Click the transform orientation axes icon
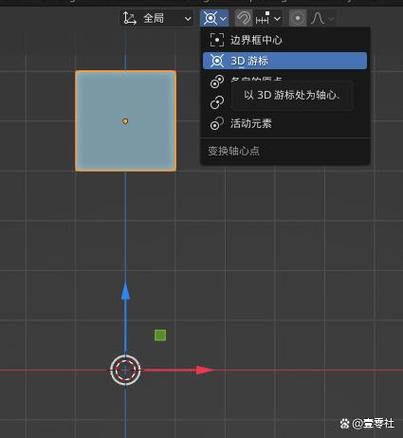This screenshot has height=438, width=403. tap(129, 18)
